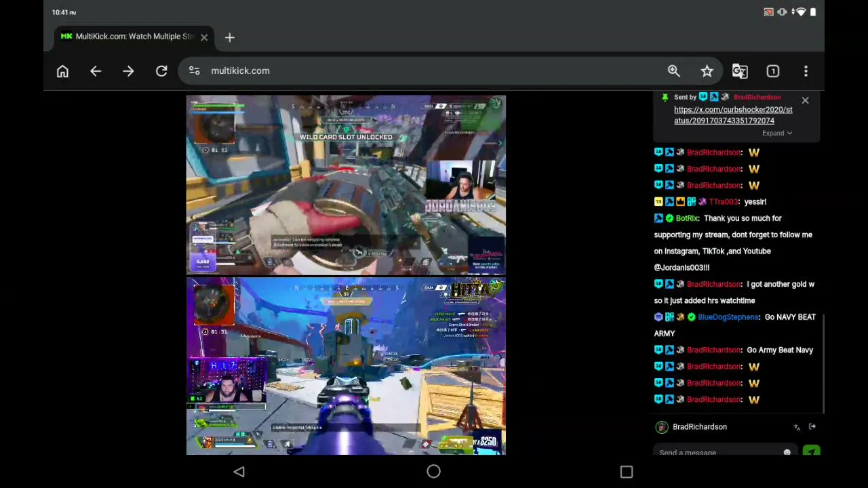Image resolution: width=868 pixels, height=488 pixels.
Task: Click BradRichardson account name below chat
Action: [x=700, y=427]
